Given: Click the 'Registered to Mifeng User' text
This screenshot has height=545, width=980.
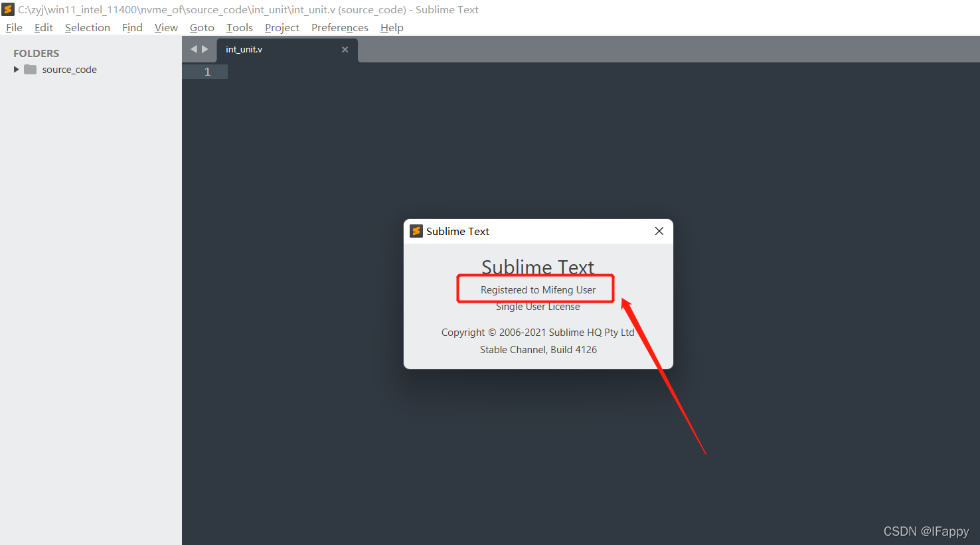Looking at the screenshot, I should pyautogui.click(x=538, y=290).
